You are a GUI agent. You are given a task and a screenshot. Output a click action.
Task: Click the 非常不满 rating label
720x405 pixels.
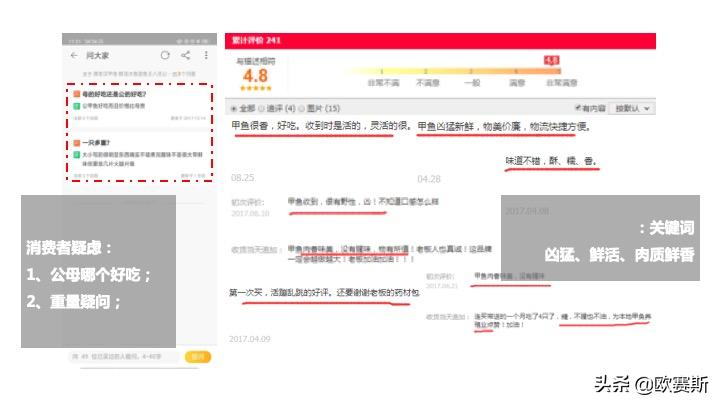383,83
